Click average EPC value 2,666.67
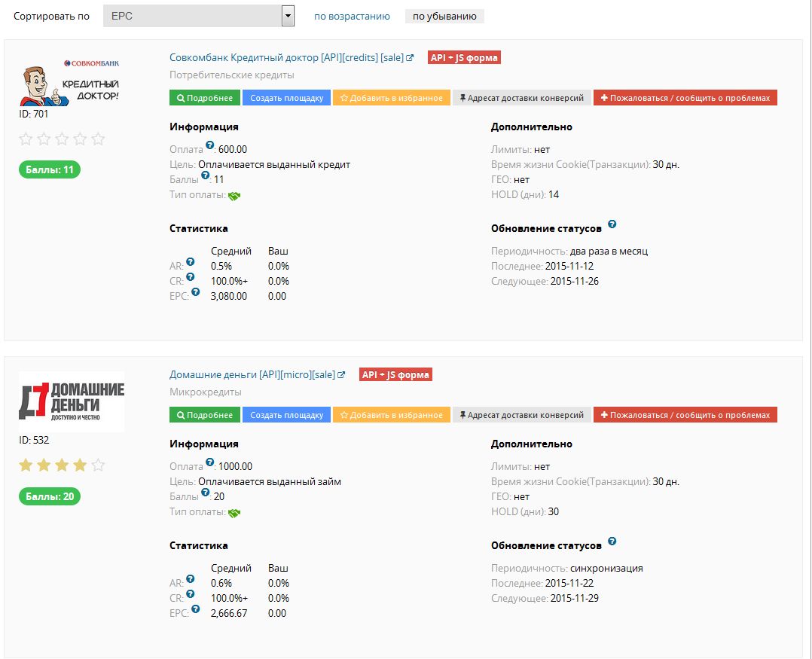Image resolution: width=812 pixels, height=659 pixels. (229, 613)
